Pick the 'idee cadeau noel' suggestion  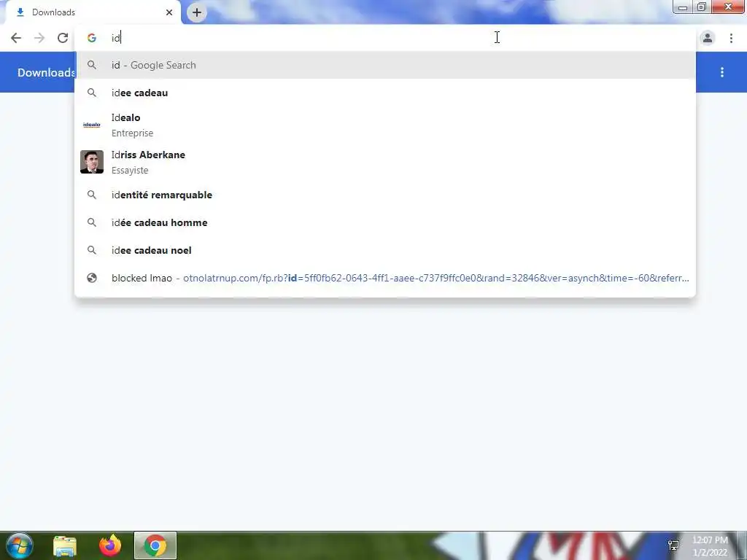385,250
